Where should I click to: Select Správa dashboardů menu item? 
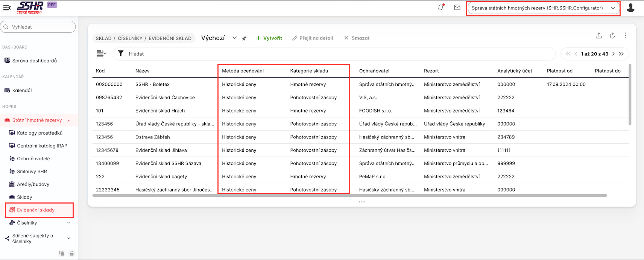tap(34, 61)
